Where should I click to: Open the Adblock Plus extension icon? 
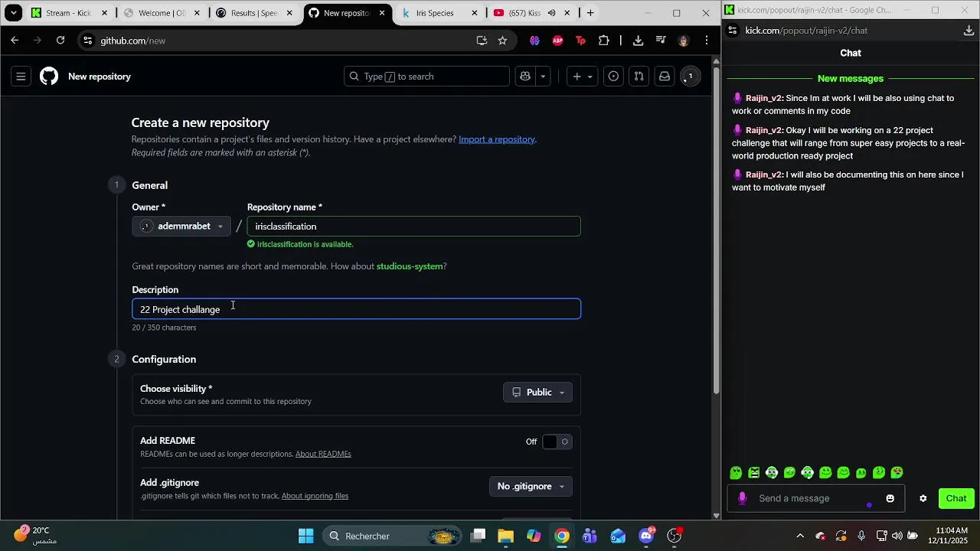[557, 41]
